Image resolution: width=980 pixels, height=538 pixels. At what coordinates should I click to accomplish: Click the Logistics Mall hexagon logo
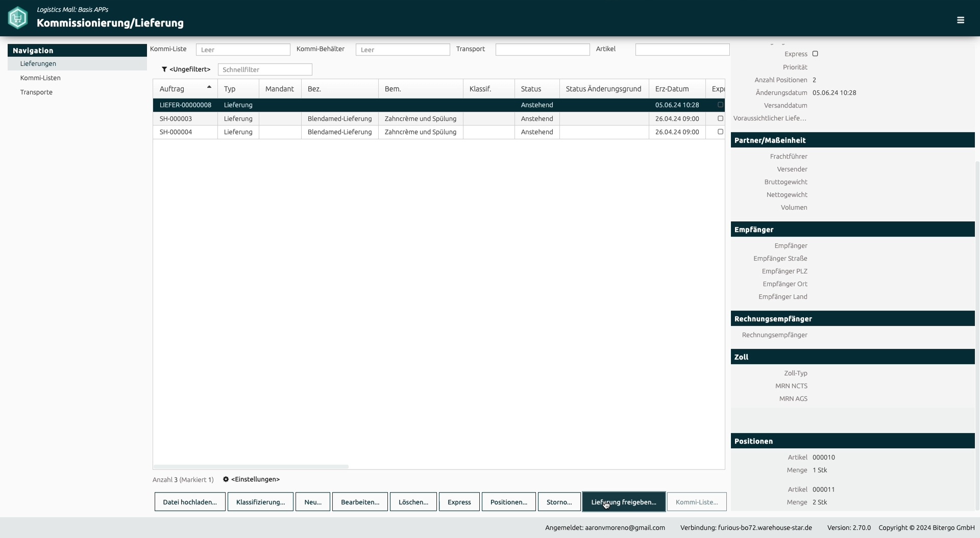(x=18, y=18)
